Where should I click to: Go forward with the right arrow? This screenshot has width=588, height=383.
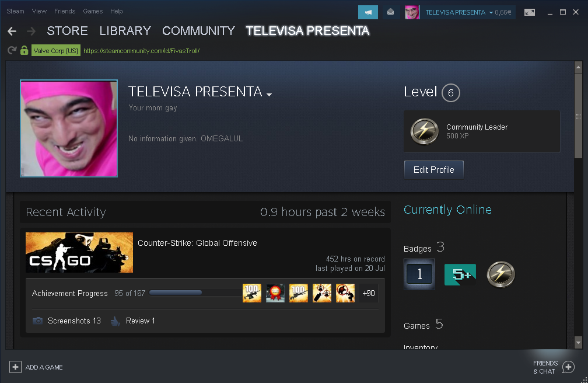(x=31, y=31)
